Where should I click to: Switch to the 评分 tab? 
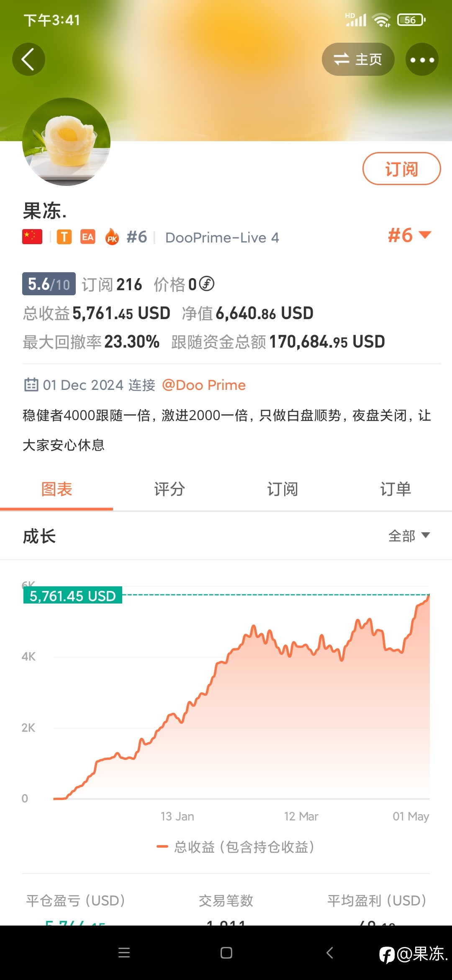click(169, 489)
